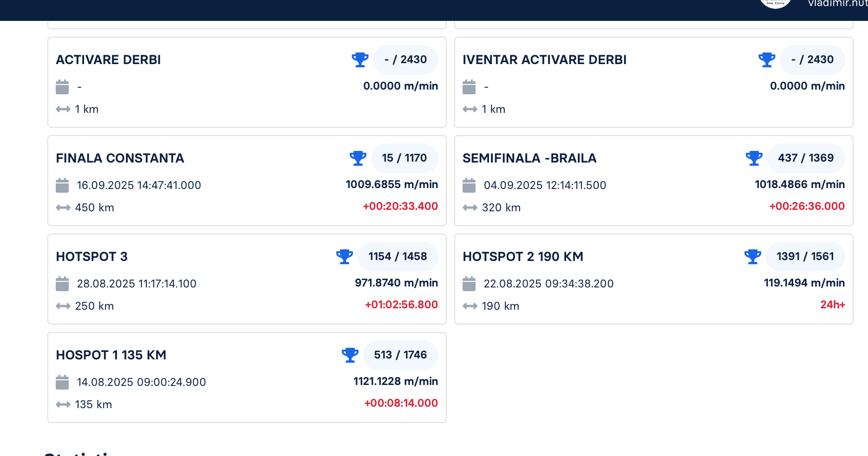The image size is (868, 456).
Task: Click the 513 / 1746 ranking badge
Action: coord(400,355)
